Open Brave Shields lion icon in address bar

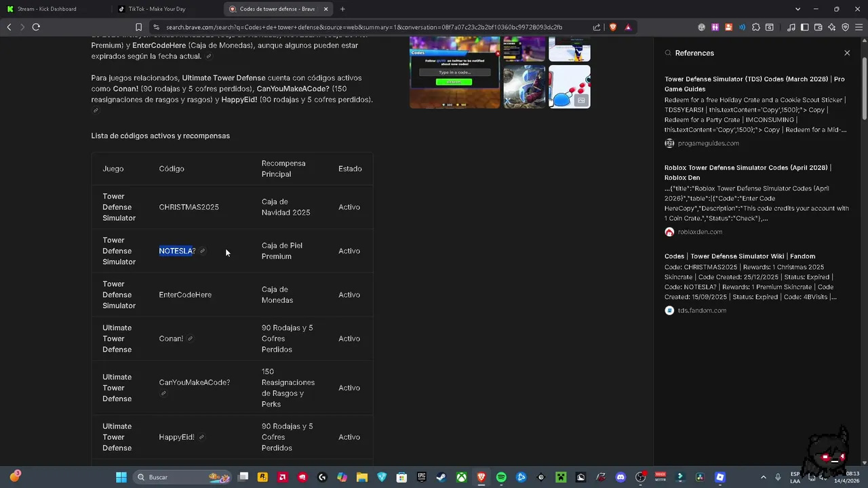point(613,27)
